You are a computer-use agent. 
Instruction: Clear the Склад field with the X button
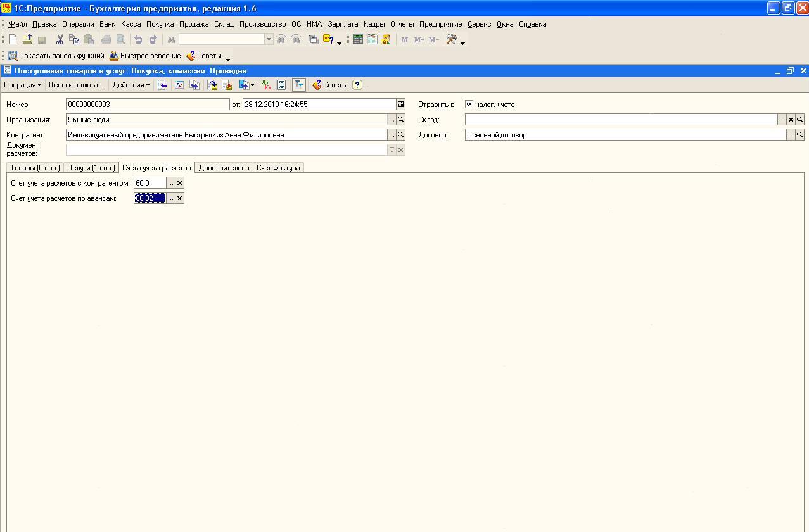click(x=791, y=120)
